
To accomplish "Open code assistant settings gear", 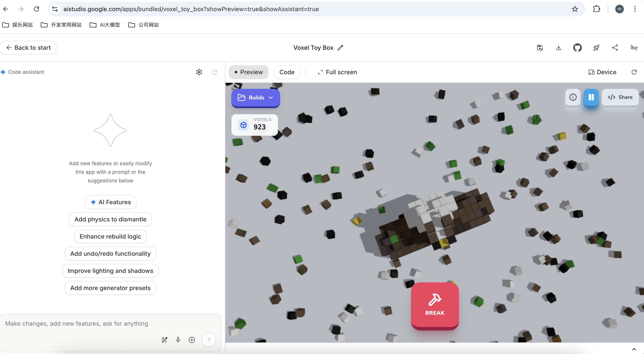I will click(199, 72).
